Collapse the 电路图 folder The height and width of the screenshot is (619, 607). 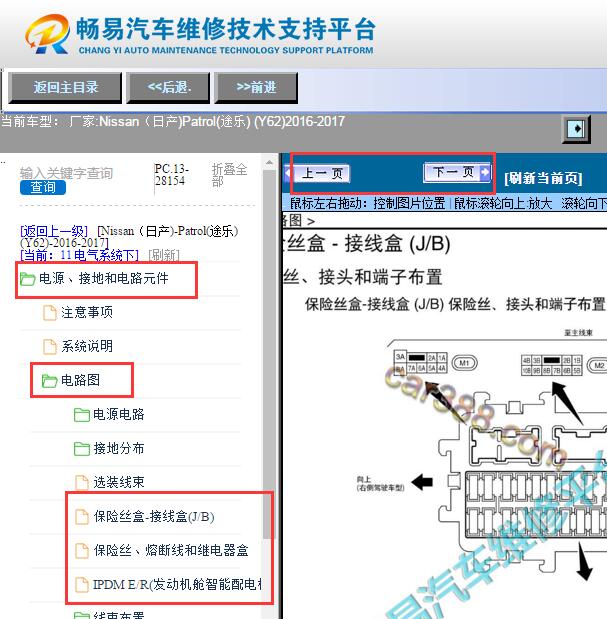coord(82,380)
